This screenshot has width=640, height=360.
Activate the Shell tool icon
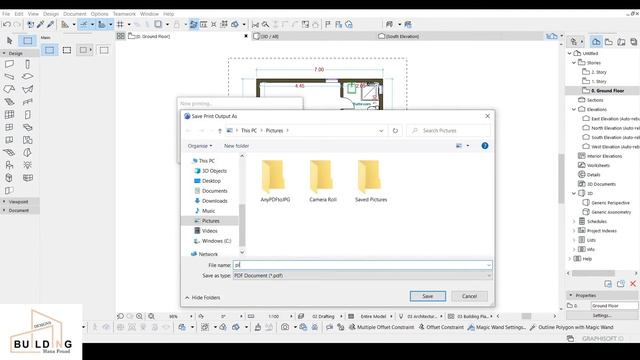(27, 89)
